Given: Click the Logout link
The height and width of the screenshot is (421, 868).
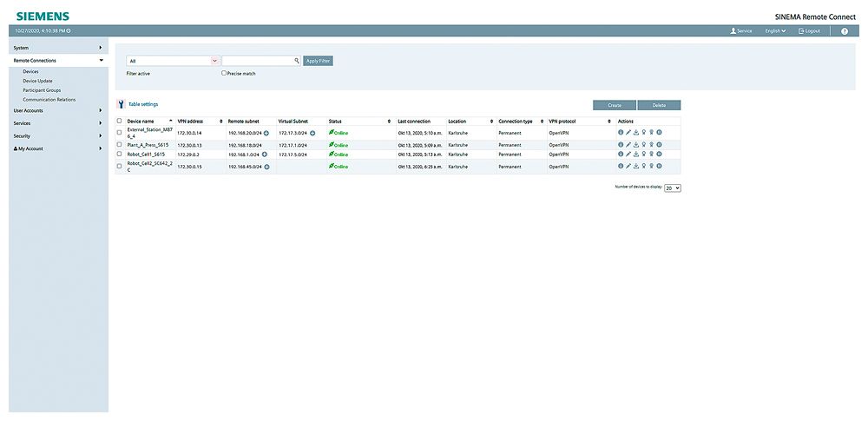Looking at the screenshot, I should click(809, 31).
